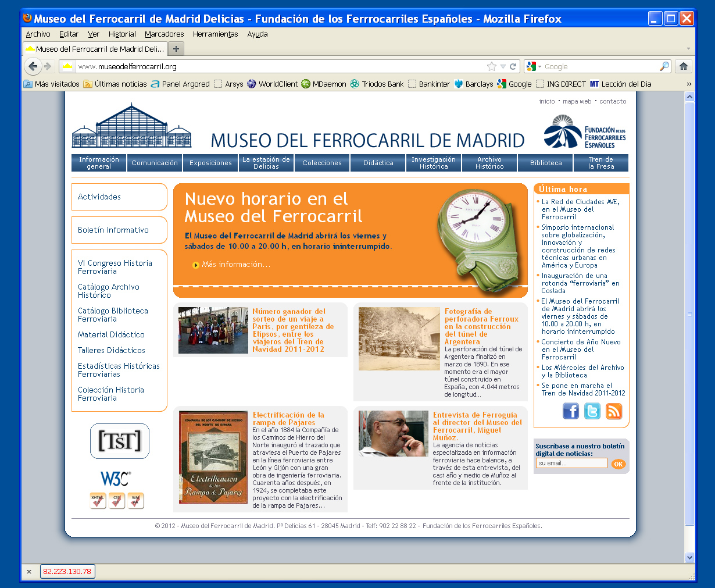Open Información general navigation tab
This screenshot has width=715, height=588.
pos(99,163)
